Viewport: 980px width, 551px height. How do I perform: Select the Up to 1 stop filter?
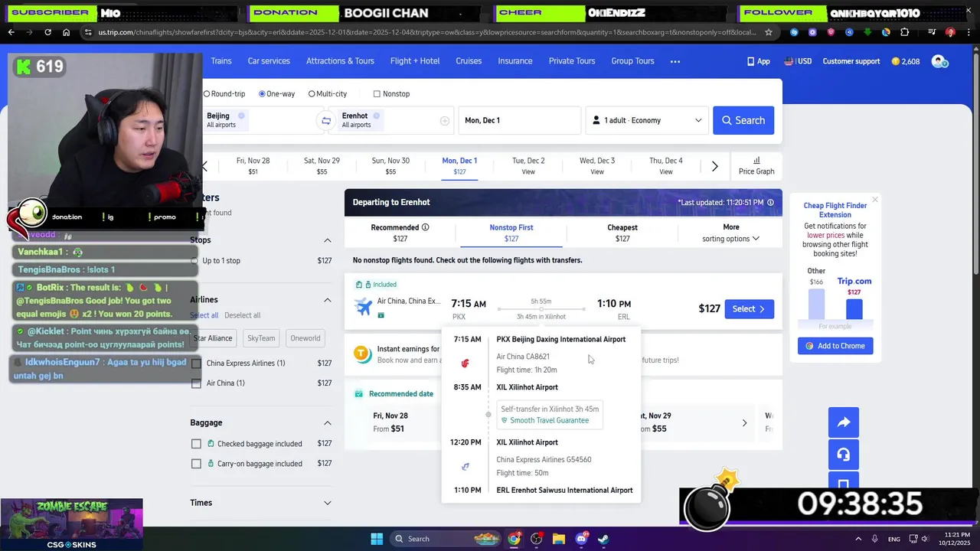pyautogui.click(x=195, y=261)
